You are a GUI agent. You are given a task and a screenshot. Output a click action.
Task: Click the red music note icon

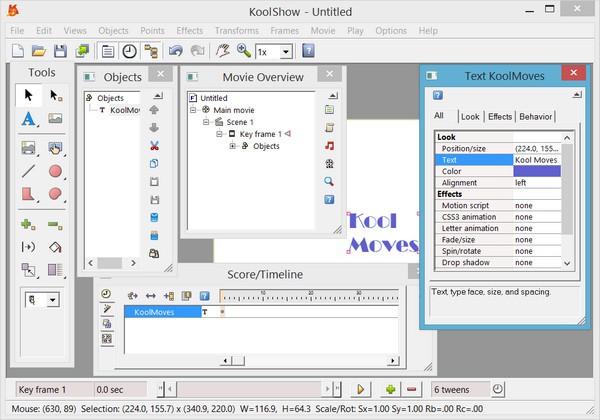pos(329,145)
